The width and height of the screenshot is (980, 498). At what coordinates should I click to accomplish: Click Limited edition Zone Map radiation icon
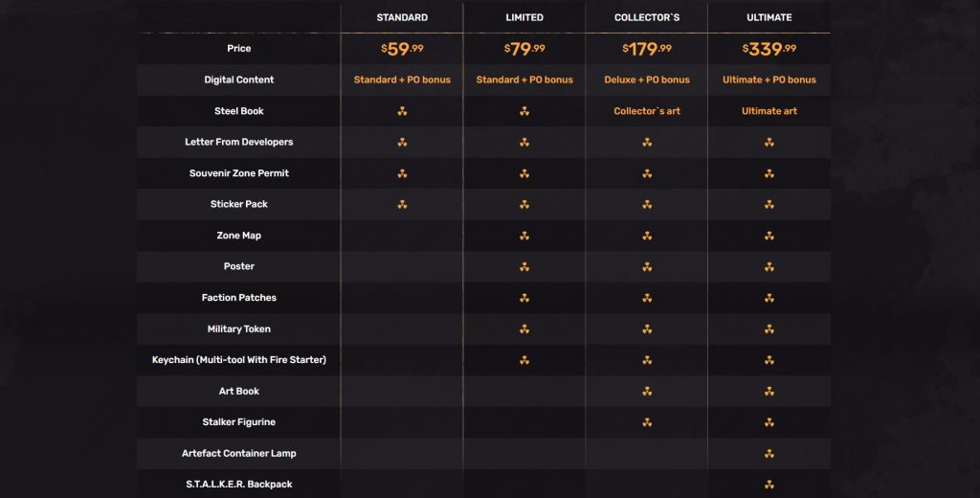click(x=524, y=236)
